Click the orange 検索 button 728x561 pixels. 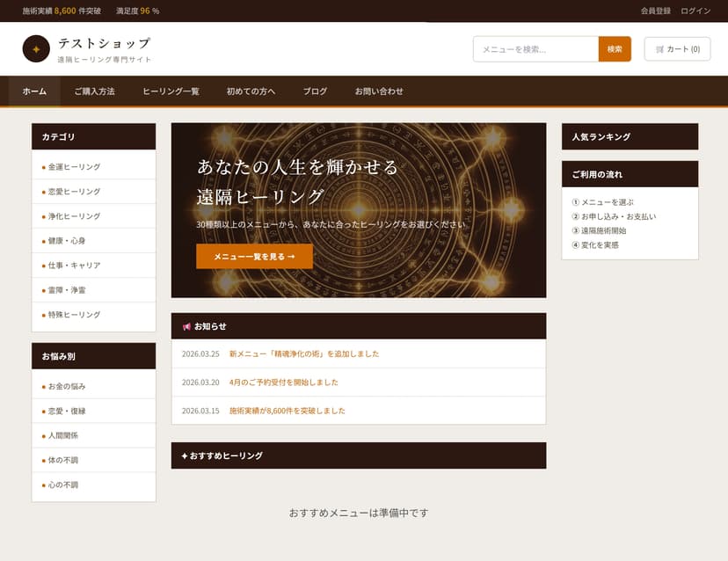tap(614, 49)
